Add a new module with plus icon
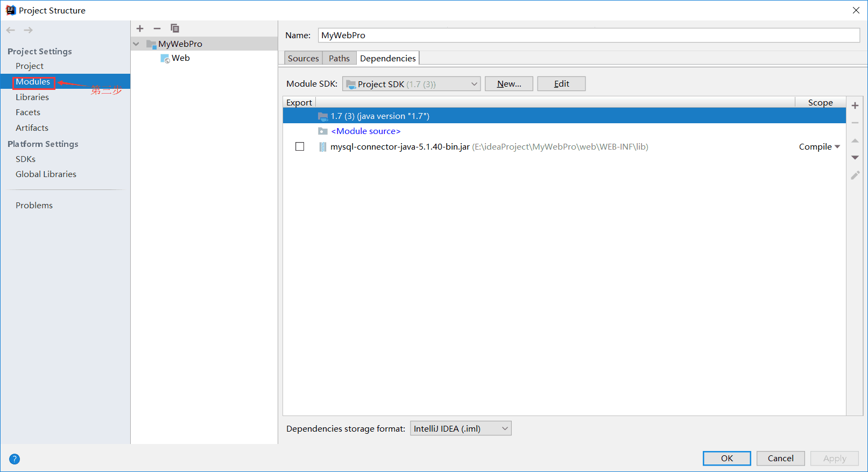The image size is (868, 472). pos(140,29)
